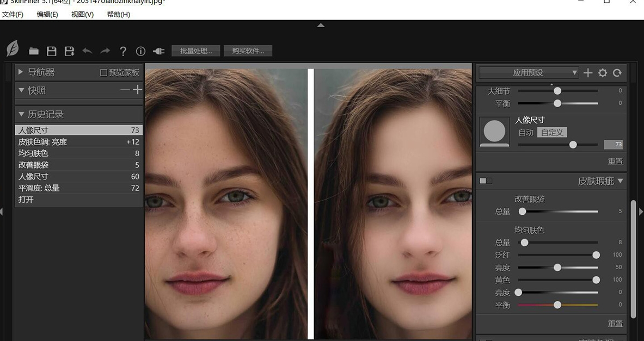Adjust the 泛红 slider
This screenshot has width=644, height=341.
click(596, 255)
